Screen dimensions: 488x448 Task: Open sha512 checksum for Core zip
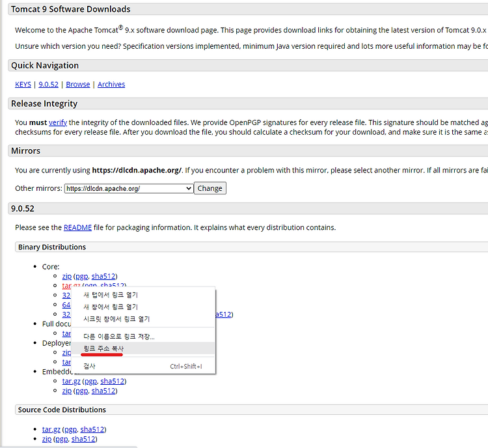[x=103, y=276]
